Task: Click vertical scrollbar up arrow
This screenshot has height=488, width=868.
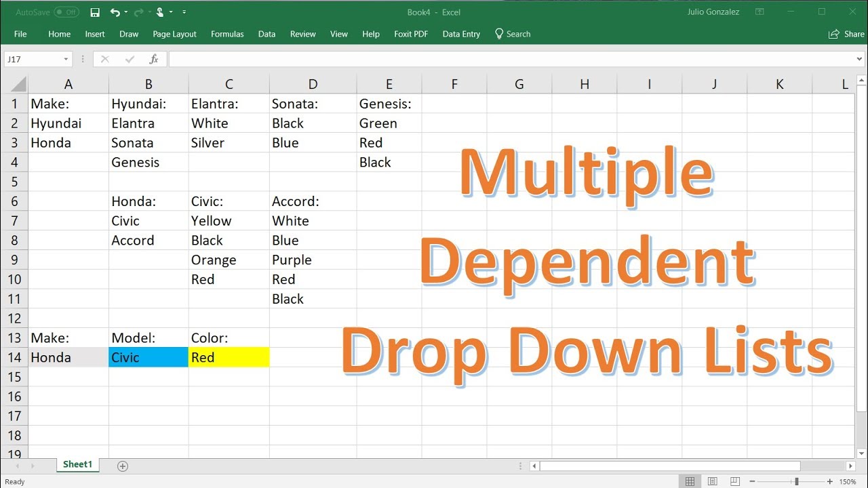Action: (x=861, y=81)
